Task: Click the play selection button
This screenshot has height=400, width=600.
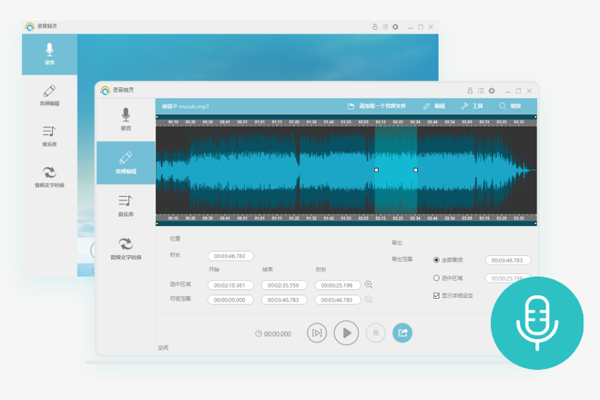Action: click(317, 333)
